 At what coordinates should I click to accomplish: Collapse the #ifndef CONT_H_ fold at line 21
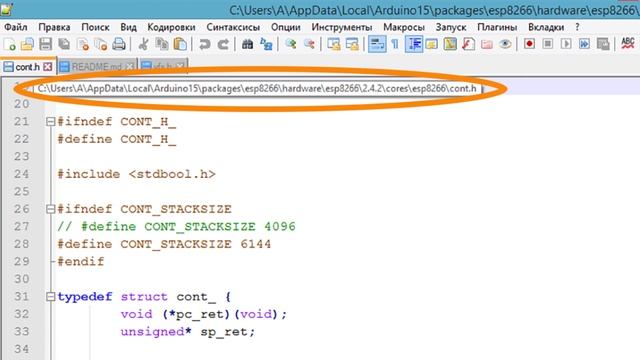click(50, 122)
